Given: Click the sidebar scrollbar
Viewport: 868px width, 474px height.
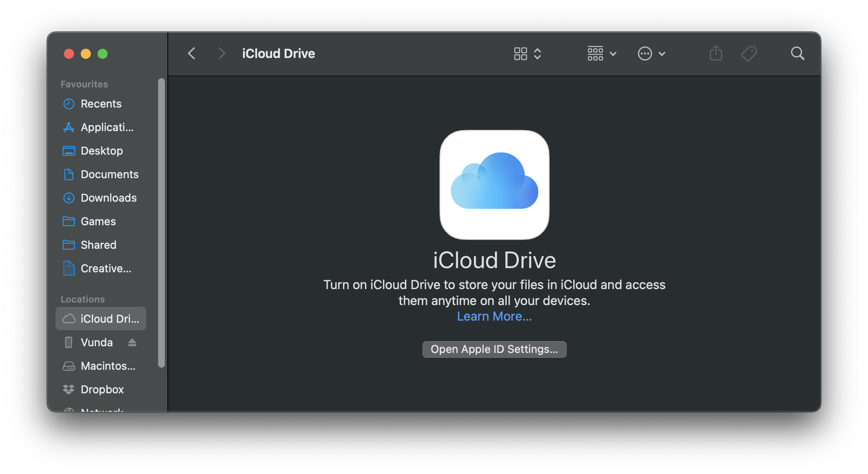Looking at the screenshot, I should pyautogui.click(x=161, y=223).
